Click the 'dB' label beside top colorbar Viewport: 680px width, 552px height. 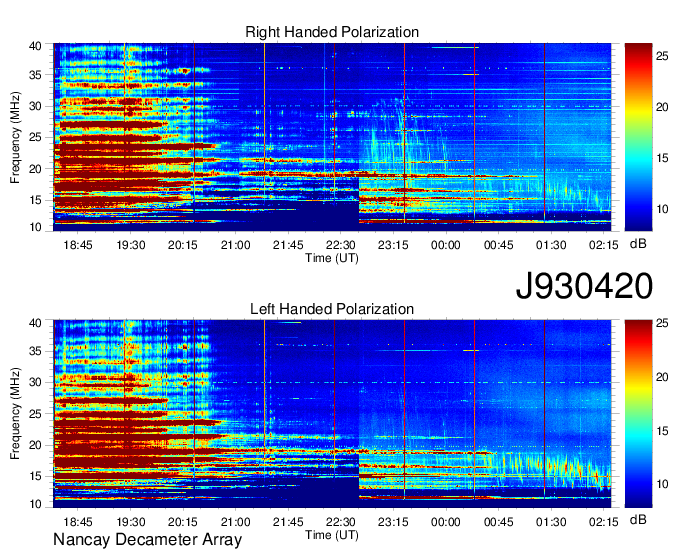click(x=638, y=244)
